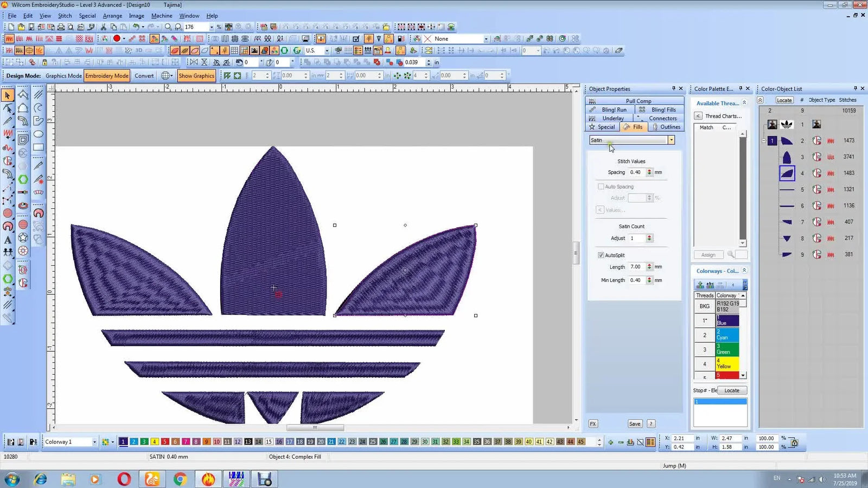868x488 pixels.
Task: Collapse tree node for color 1
Action: click(764, 140)
